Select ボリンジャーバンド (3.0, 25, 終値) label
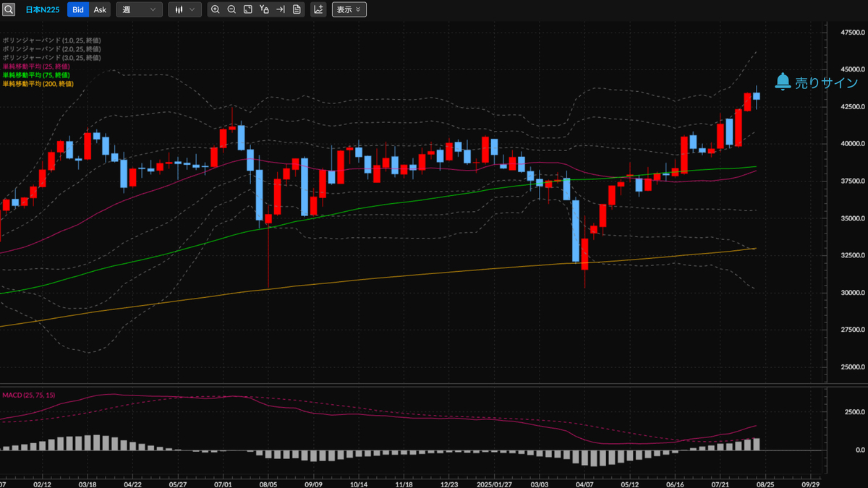The width and height of the screenshot is (868, 488). tap(51, 57)
